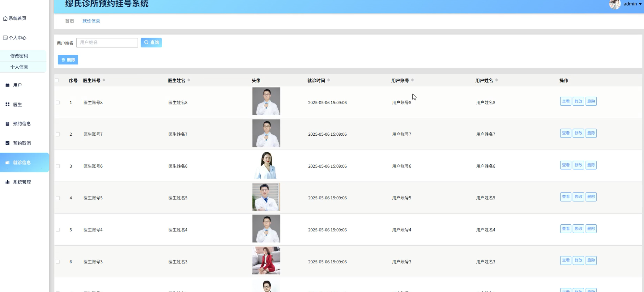Open the avatar photo of 医生姓名3
Screen dimensions: 644x292
pos(266,260)
